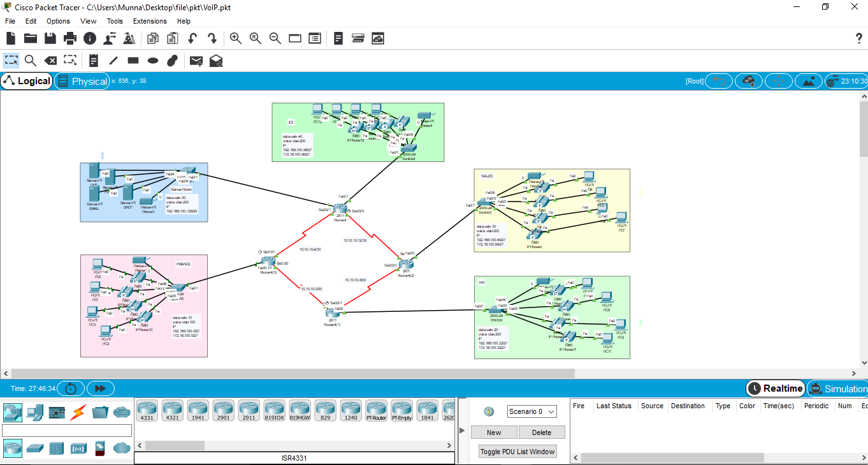The width and height of the screenshot is (868, 465).
Task: Click Fast Forward Time button
Action: coord(100,388)
